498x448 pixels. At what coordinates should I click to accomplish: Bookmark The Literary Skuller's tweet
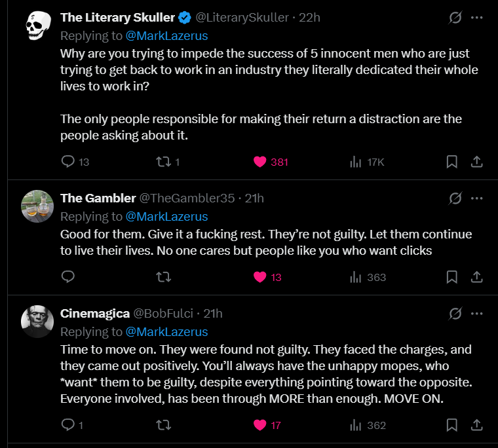tap(451, 162)
